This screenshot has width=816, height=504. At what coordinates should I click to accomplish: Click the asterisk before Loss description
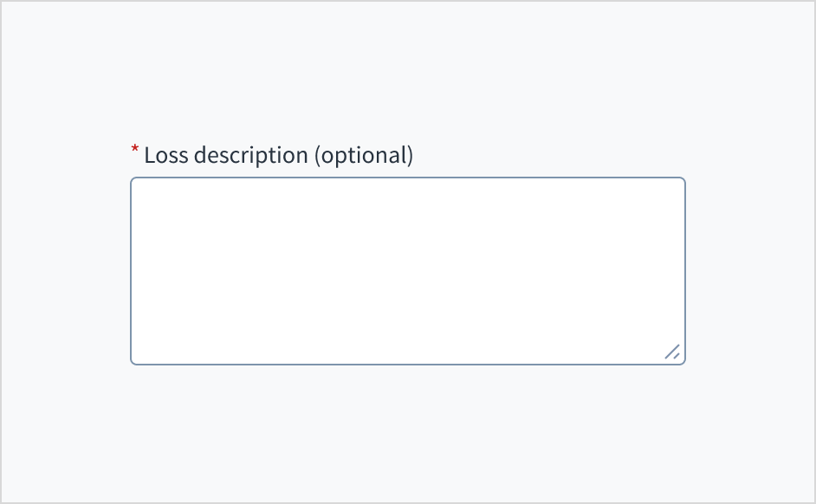pos(135,151)
